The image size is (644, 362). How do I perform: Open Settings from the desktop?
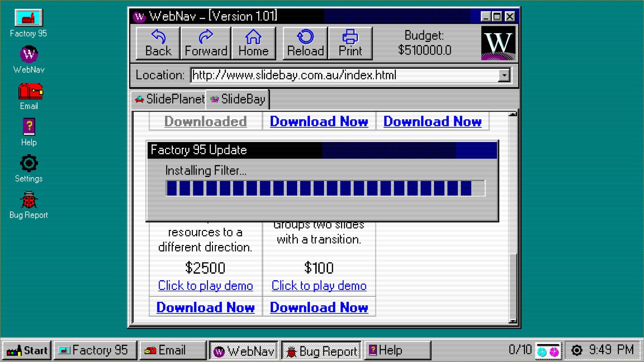(29, 164)
